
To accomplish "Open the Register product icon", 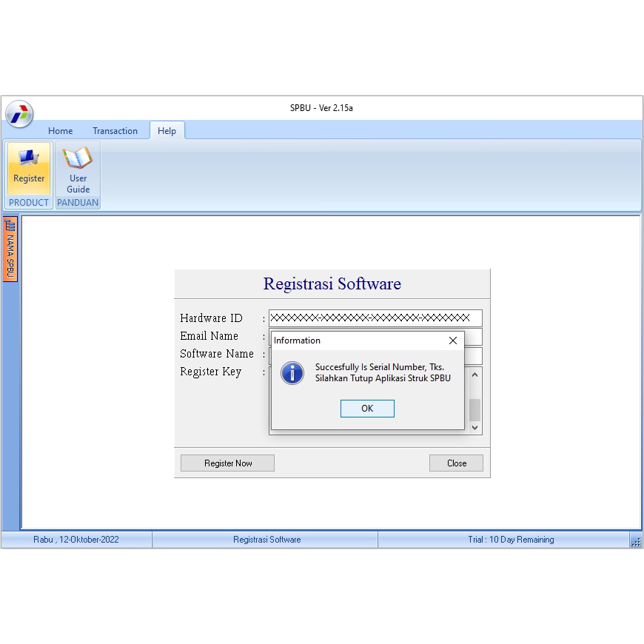I will [x=29, y=168].
